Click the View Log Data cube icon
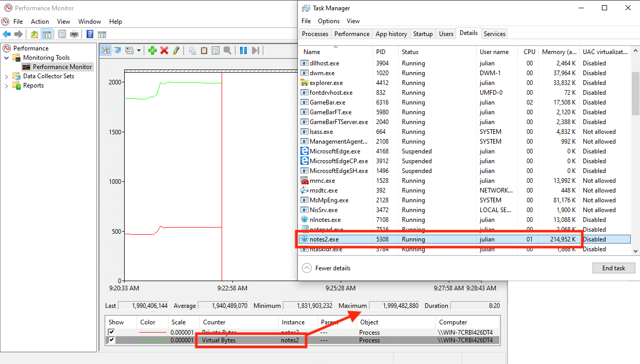The image size is (640, 364). coord(117,50)
